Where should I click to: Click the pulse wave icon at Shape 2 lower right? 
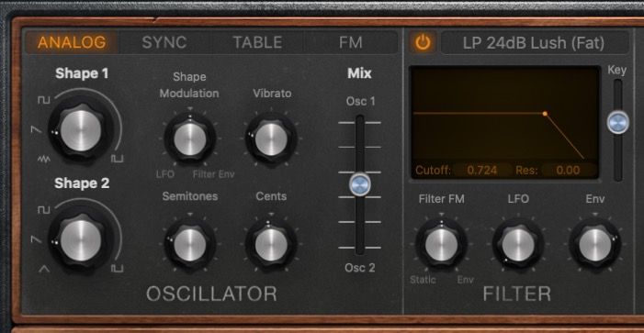[x=117, y=269]
